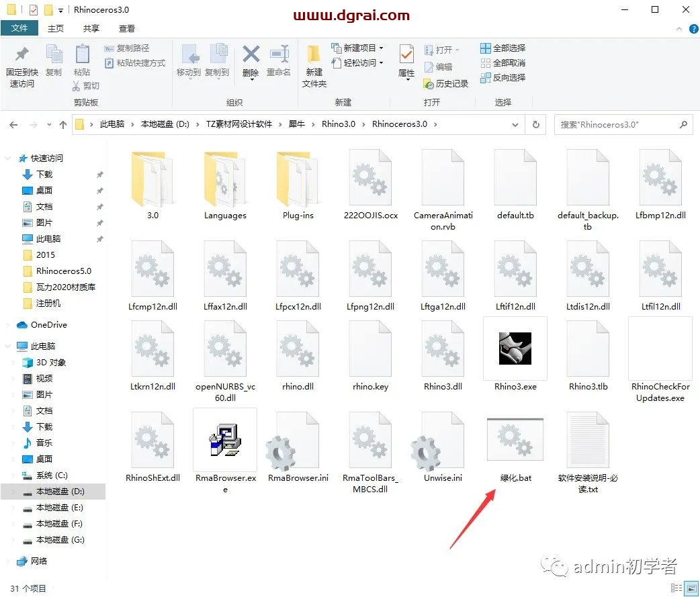Click the Refresh button beside address bar
The image size is (700, 597).
point(536,124)
